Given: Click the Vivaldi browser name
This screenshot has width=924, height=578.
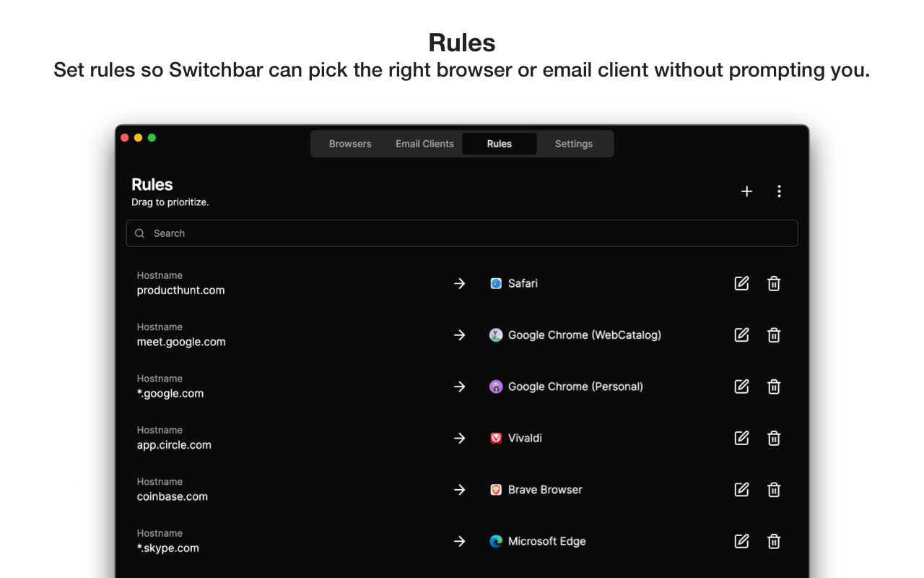Looking at the screenshot, I should pyautogui.click(x=525, y=438).
